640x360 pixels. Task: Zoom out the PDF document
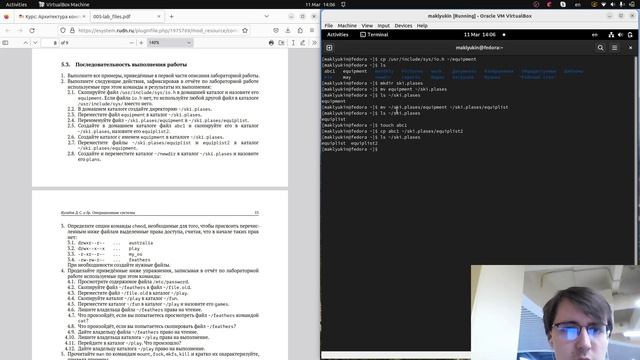(131, 42)
